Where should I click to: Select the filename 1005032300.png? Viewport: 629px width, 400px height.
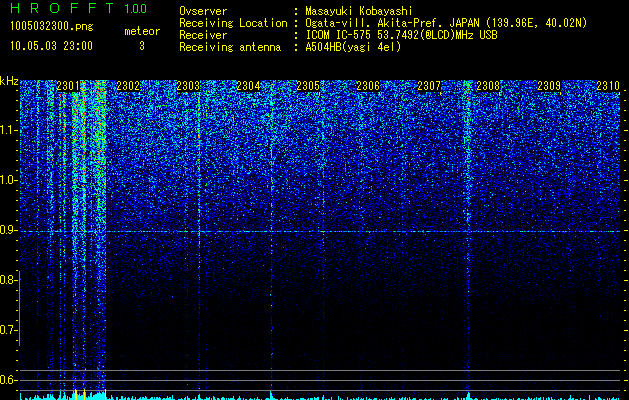(52, 27)
